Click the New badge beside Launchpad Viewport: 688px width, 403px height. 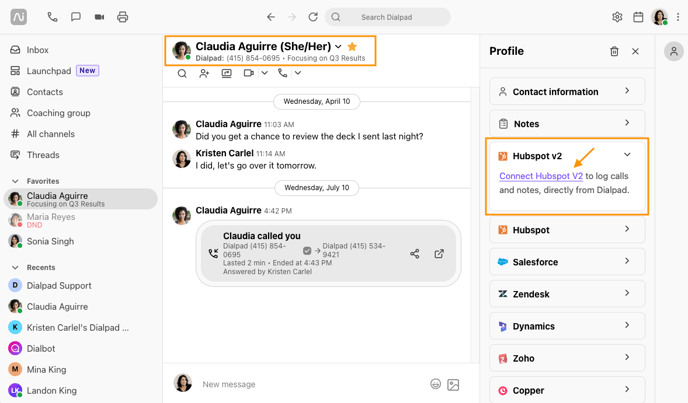87,70
